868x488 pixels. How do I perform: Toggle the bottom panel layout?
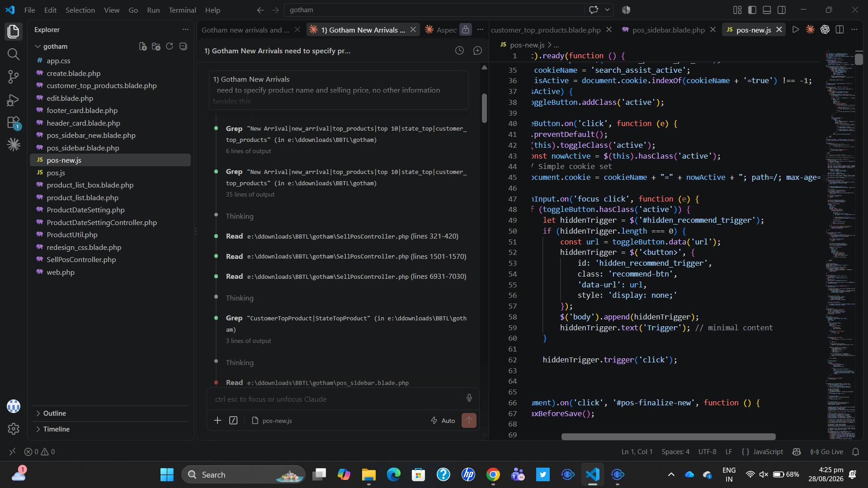coord(767,9)
